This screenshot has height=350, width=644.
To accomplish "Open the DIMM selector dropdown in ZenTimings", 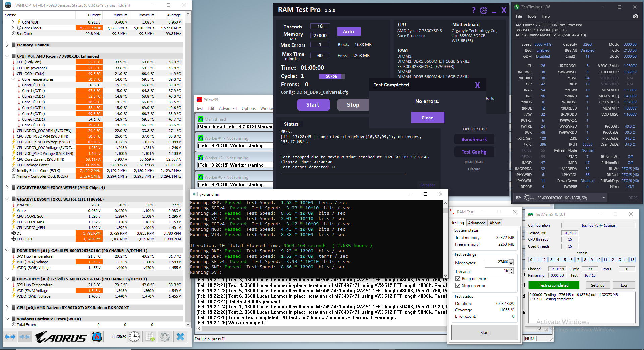I will [604, 198].
